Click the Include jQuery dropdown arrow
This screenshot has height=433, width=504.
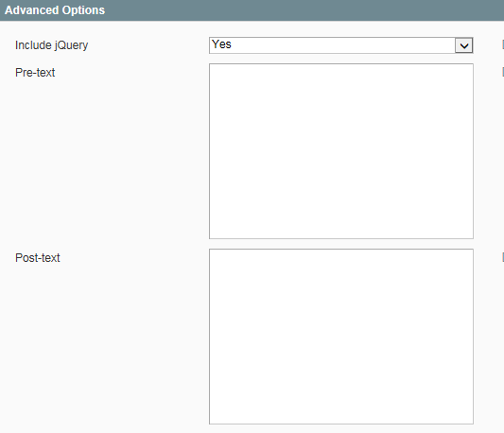464,45
